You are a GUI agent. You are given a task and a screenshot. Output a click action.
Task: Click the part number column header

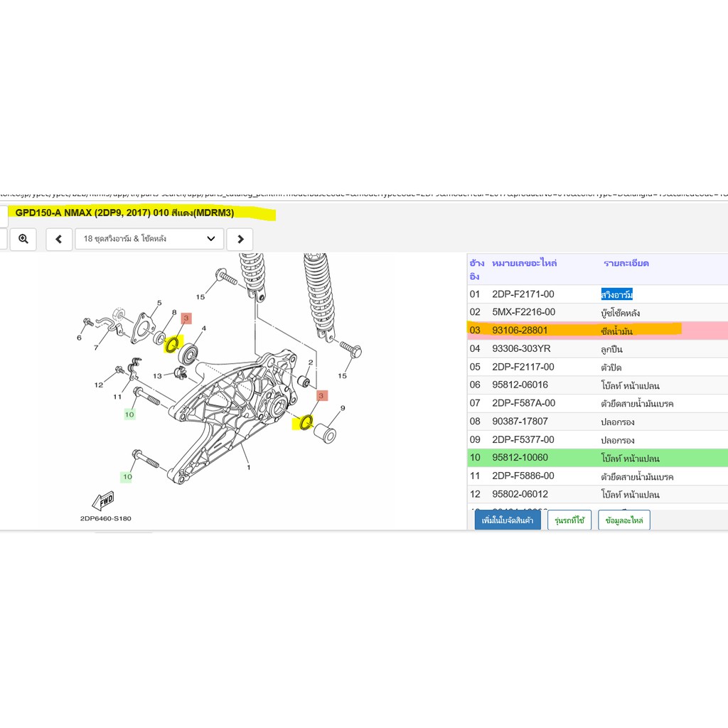524,263
